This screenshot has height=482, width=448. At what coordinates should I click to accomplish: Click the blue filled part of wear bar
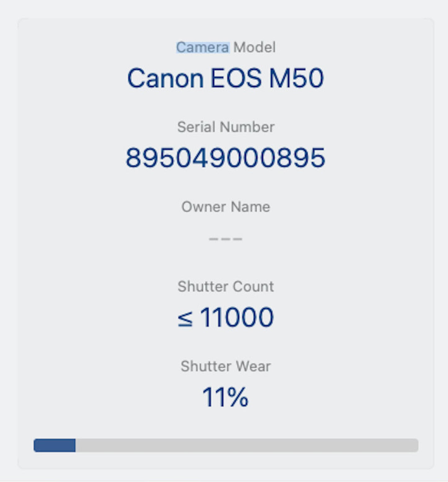55,445
